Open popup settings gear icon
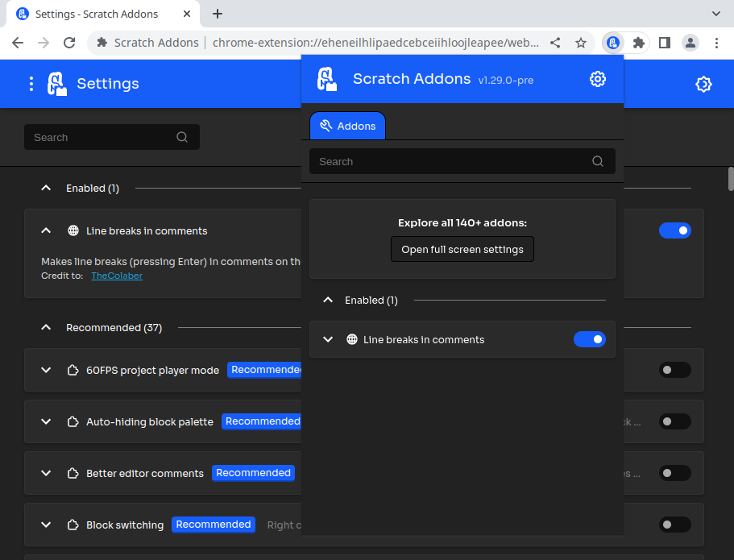 597,79
